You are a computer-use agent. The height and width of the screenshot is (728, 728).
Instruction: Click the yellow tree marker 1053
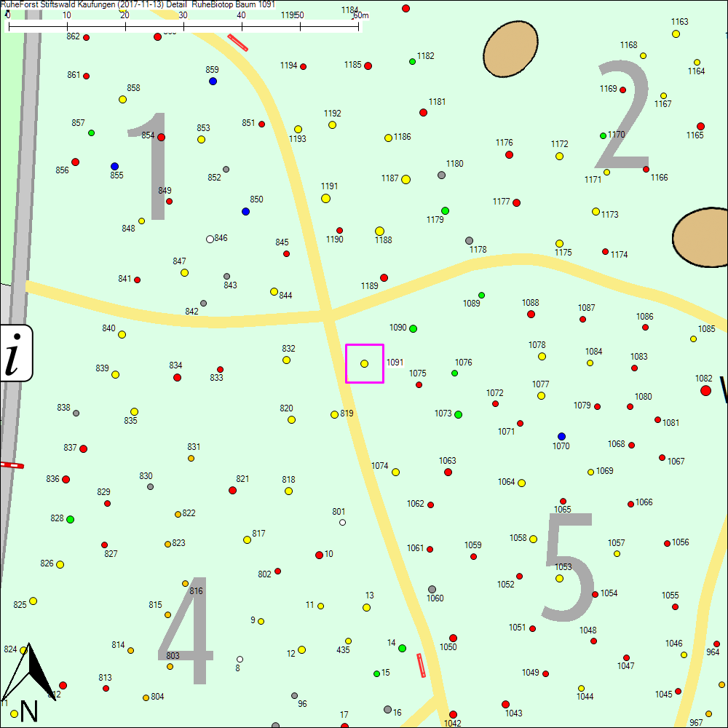[x=559, y=579]
